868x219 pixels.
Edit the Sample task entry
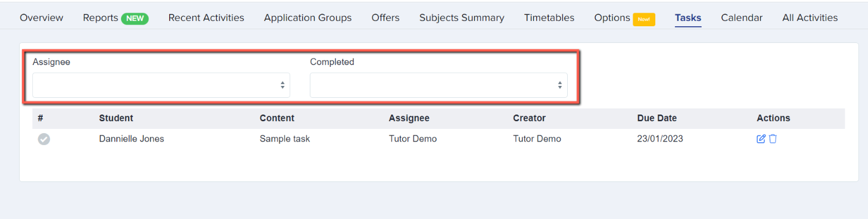[761, 139]
